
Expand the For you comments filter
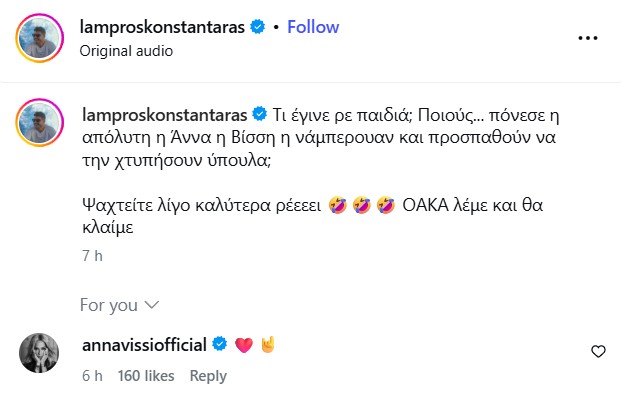119,304
